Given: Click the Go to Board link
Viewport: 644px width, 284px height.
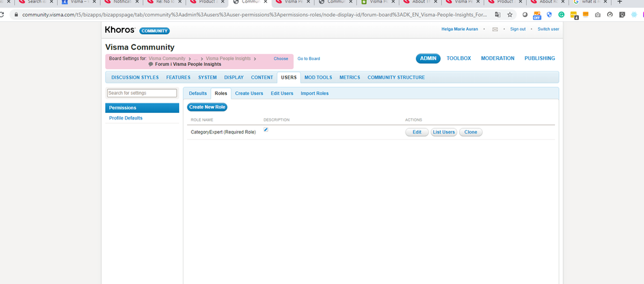Looking at the screenshot, I should tap(309, 59).
